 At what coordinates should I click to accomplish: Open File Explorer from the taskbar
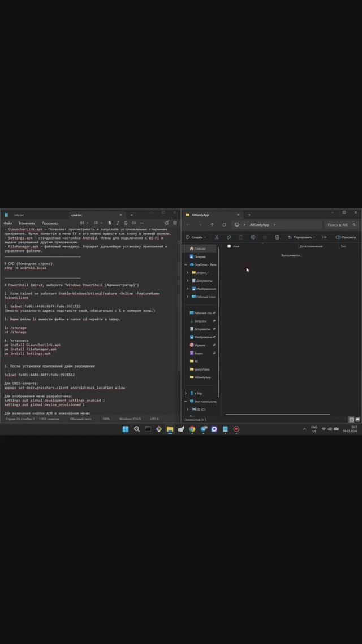click(170, 429)
